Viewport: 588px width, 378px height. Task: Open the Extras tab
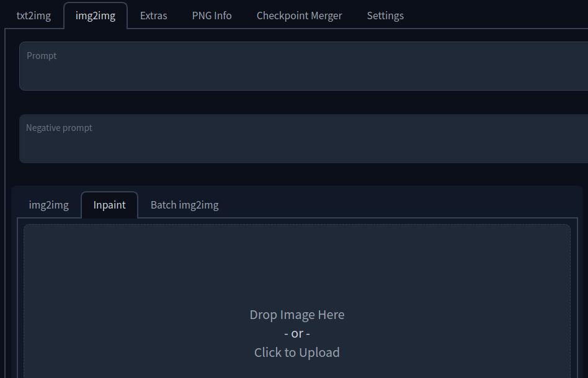point(153,15)
